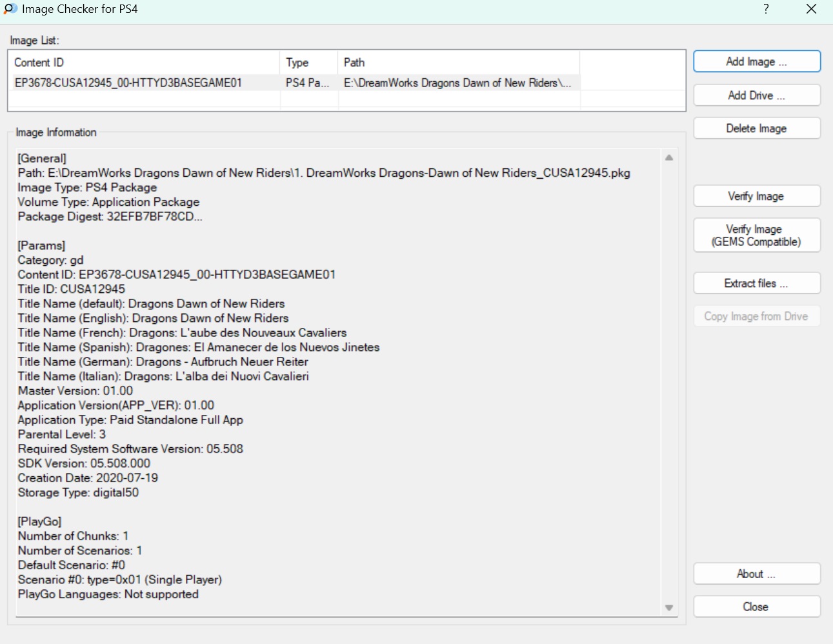Click the Image Checker app icon in title bar

[10, 9]
